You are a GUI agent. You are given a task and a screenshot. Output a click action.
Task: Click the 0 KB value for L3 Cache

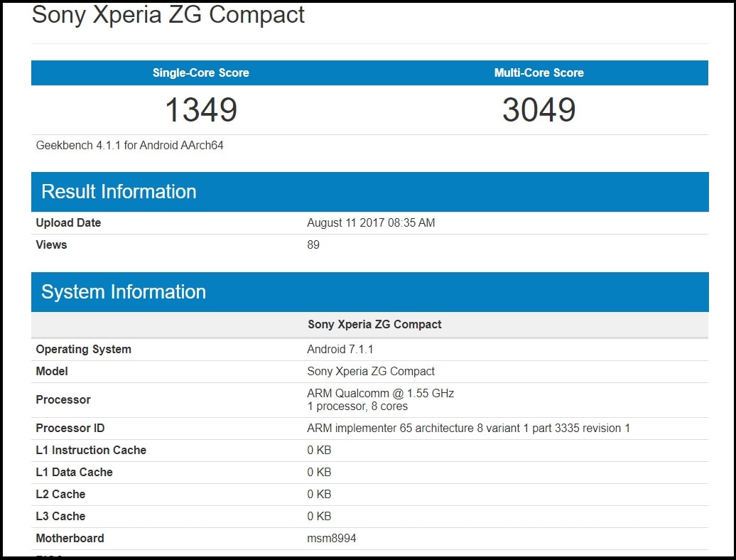(319, 517)
